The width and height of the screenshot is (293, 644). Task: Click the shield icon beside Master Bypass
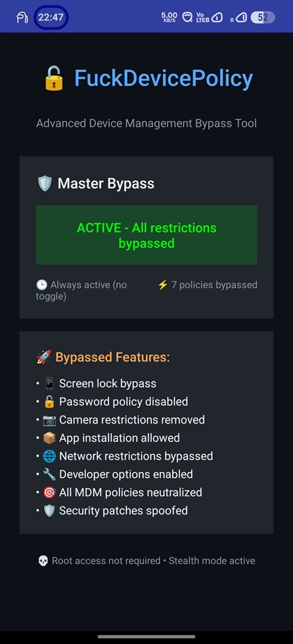[44, 184]
